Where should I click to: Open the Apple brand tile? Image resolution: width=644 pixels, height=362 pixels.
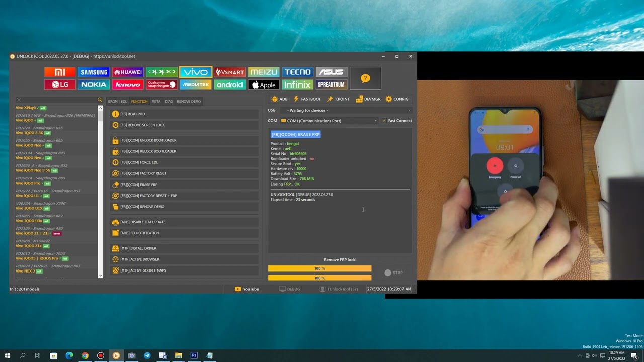263,85
